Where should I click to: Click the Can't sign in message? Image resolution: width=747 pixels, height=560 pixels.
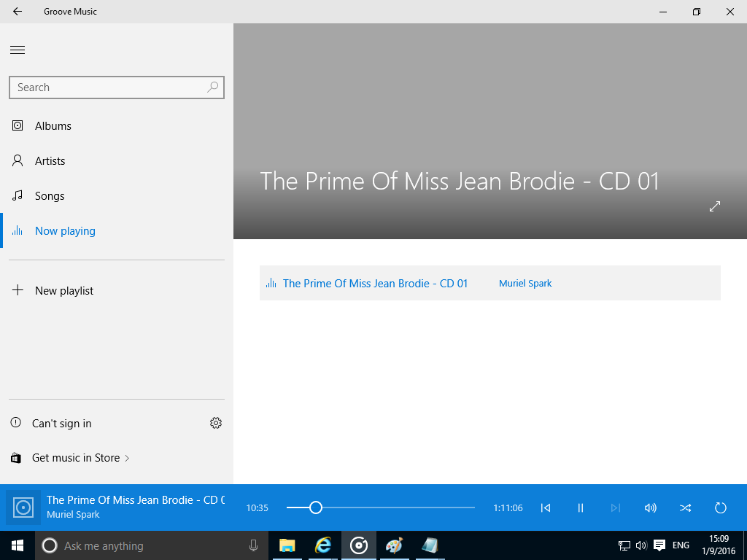(x=61, y=424)
